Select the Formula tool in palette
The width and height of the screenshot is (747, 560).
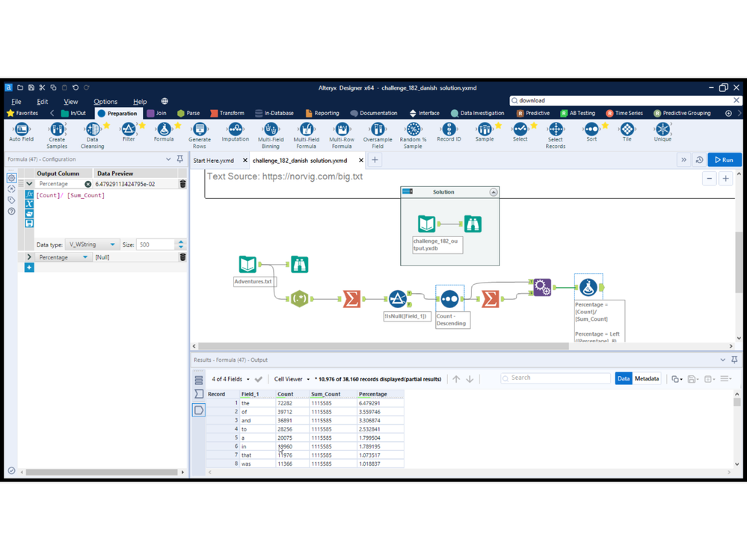[x=164, y=132]
